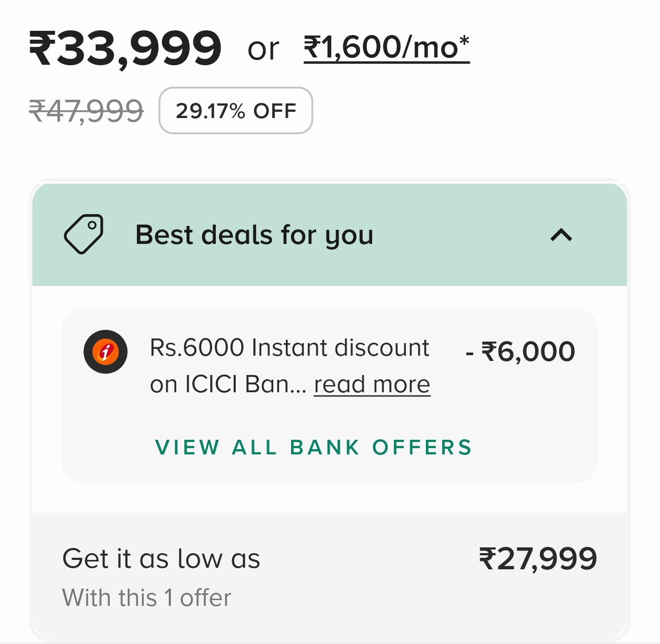This screenshot has height=644, width=660.
Task: Click the read more link
Action: click(372, 384)
